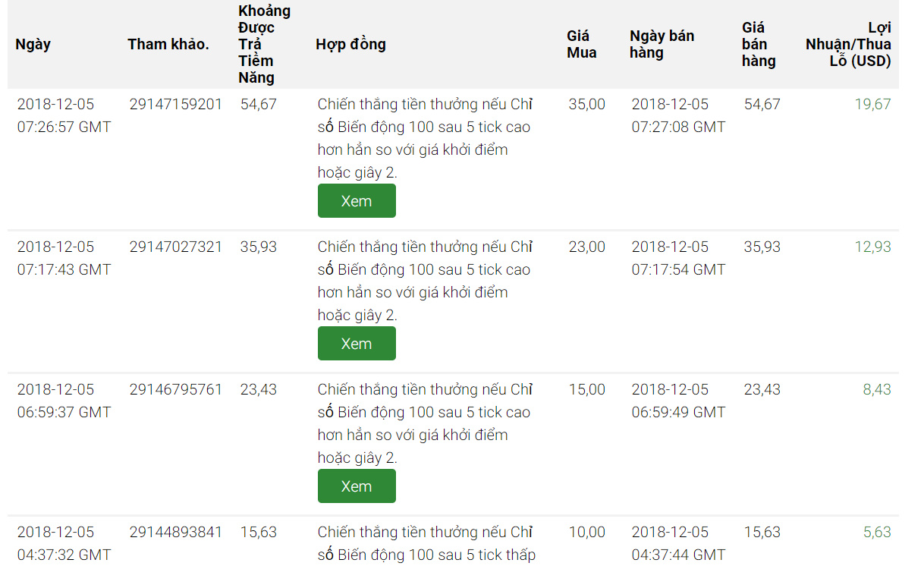924x566 pixels.
Task: Click the Xem button for reference 29147027321
Action: (x=357, y=344)
